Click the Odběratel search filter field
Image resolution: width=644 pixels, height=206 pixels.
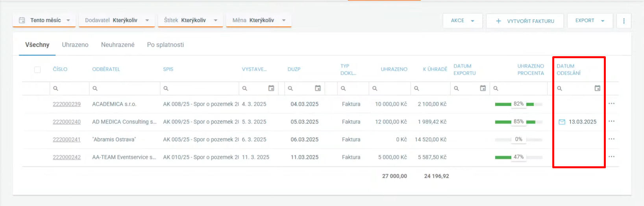tap(126, 88)
